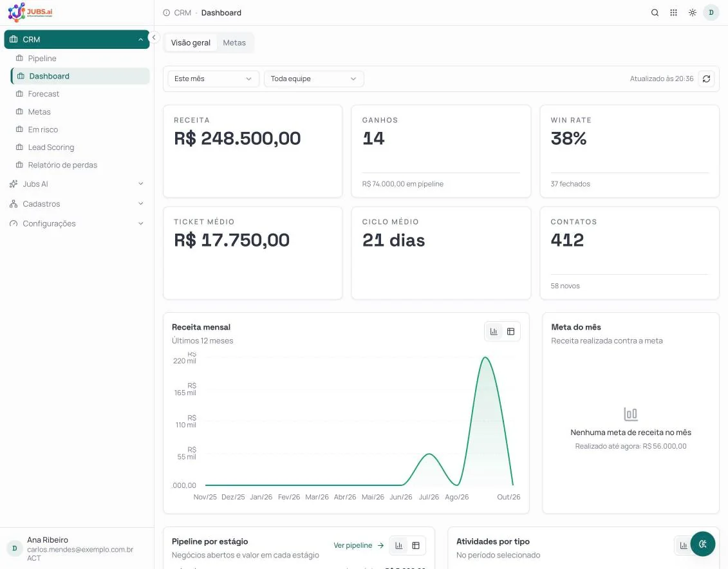Click the Ver pipeline link
The width and height of the screenshot is (728, 569).
(x=359, y=545)
